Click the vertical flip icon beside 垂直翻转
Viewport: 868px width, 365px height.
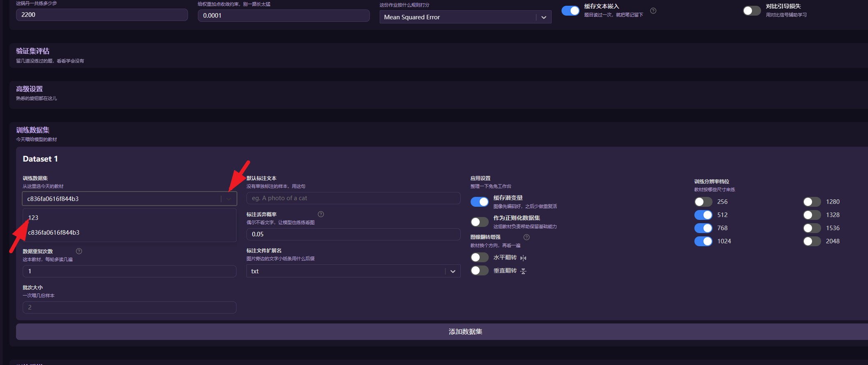tap(523, 271)
